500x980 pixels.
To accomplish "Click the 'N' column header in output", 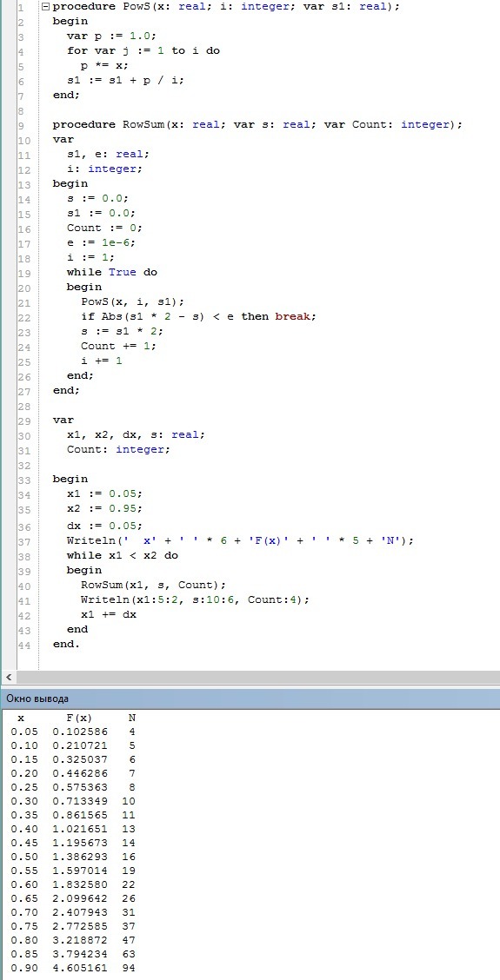I will coord(132,718).
